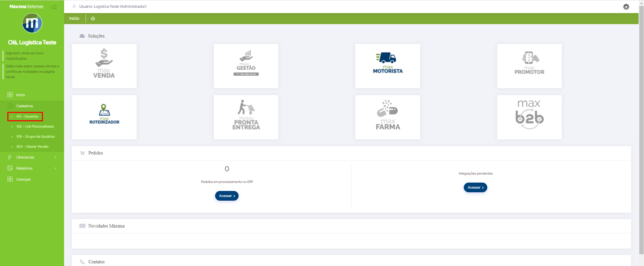This screenshot has width=644, height=266.
Task: Expand the Liberacoes menu chevron
Action: [55, 157]
